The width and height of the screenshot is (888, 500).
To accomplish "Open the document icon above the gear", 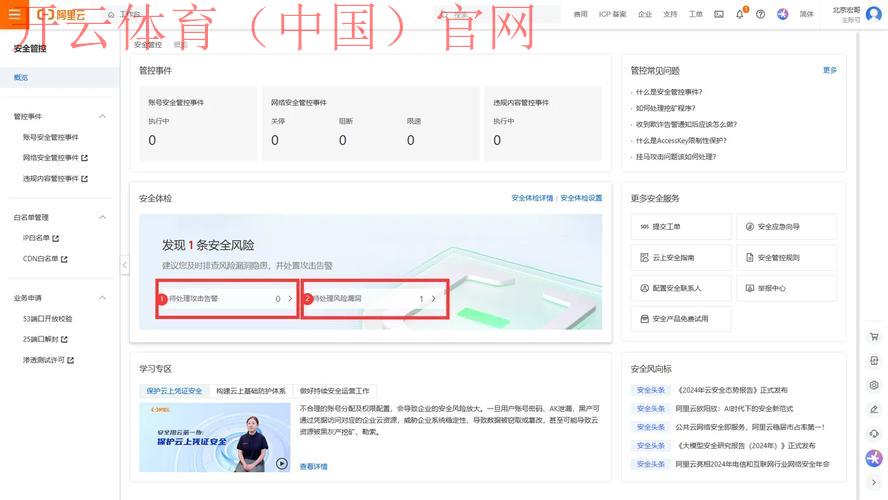I will (874, 361).
